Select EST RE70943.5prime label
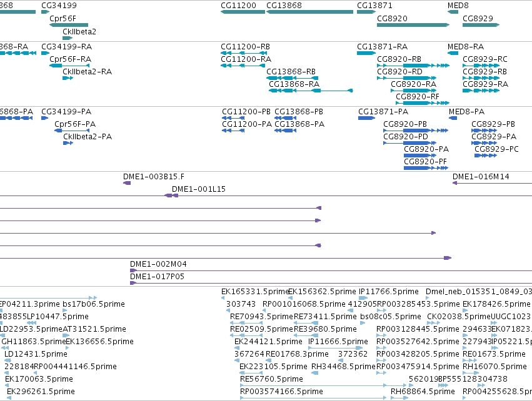Image resolution: width=532 pixels, height=401 pixels. click(261, 317)
